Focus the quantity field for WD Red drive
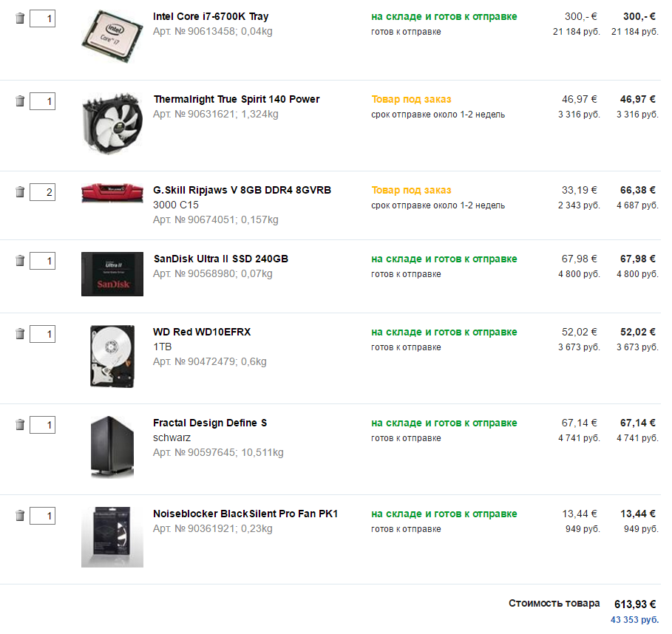Screen dimensions: 672x634 (42, 334)
